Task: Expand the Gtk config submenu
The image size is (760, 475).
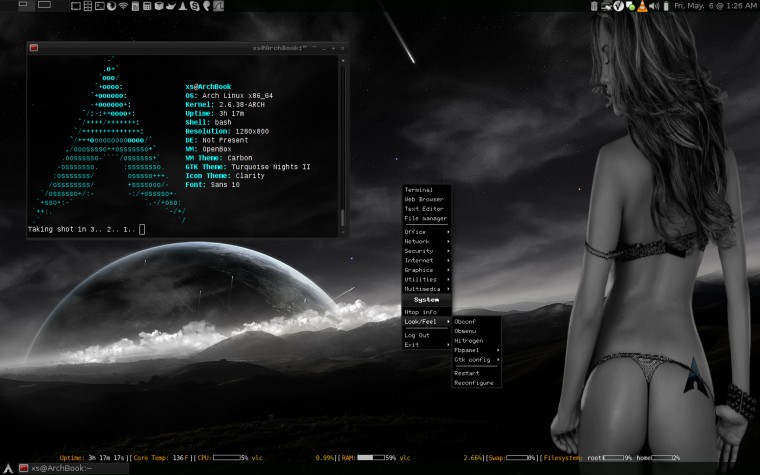Action: click(x=476, y=360)
